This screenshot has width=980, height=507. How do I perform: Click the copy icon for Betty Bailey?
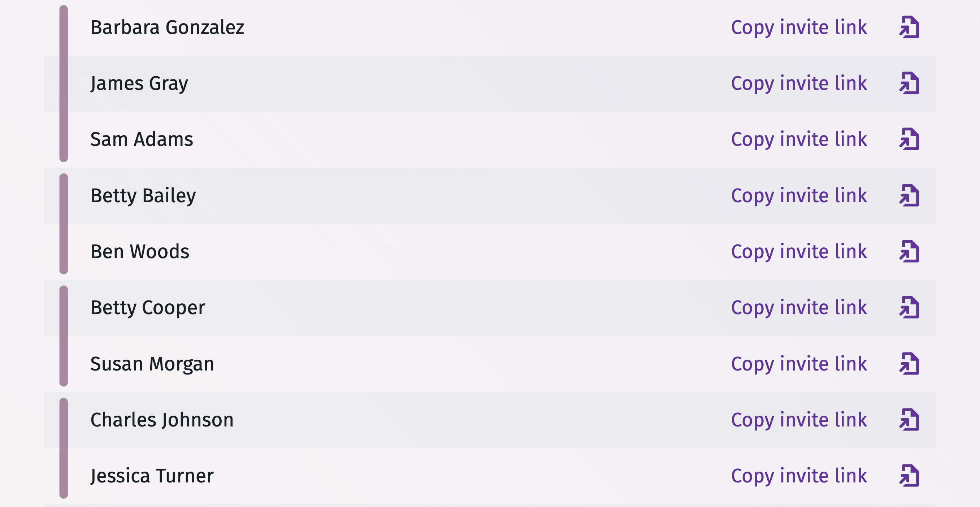point(909,195)
